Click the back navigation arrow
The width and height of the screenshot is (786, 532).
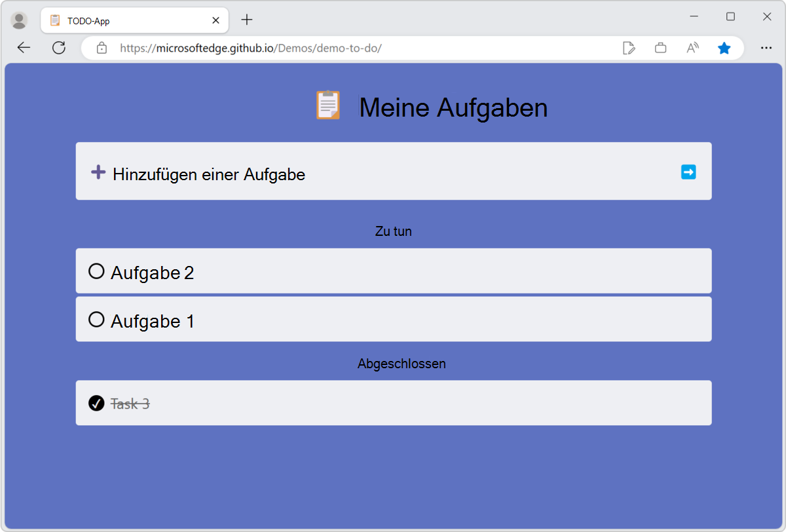coord(24,47)
